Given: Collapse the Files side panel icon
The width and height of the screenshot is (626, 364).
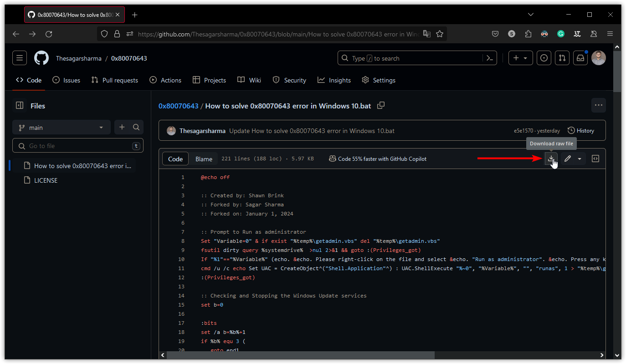Looking at the screenshot, I should (x=20, y=105).
